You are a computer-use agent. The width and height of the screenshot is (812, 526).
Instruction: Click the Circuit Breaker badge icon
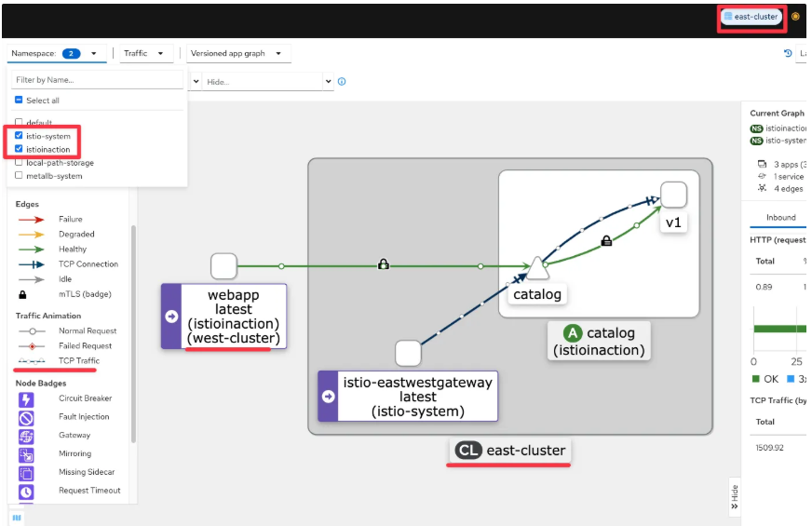pyautogui.click(x=26, y=399)
